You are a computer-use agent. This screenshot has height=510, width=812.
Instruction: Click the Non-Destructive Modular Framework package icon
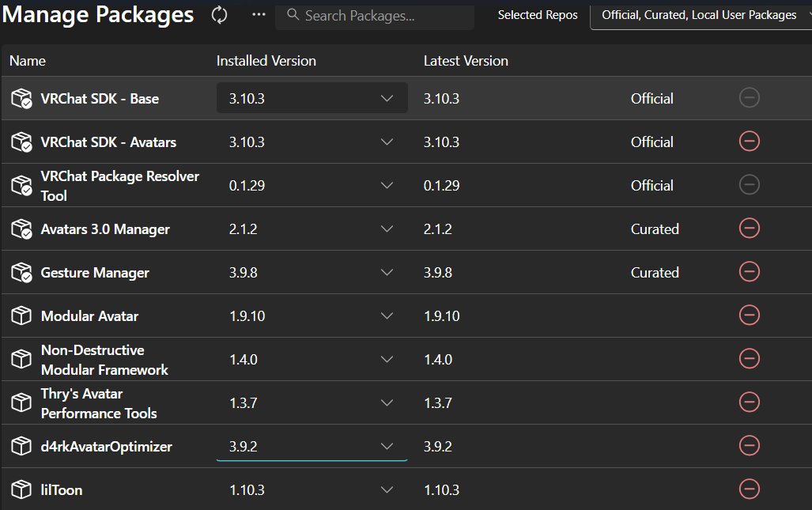pyautogui.click(x=21, y=359)
